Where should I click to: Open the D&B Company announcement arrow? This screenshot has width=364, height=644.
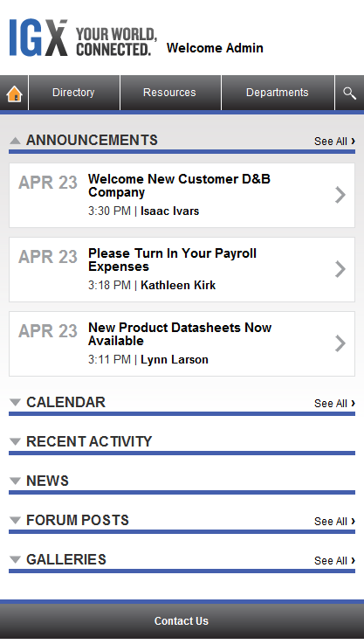pos(340,195)
